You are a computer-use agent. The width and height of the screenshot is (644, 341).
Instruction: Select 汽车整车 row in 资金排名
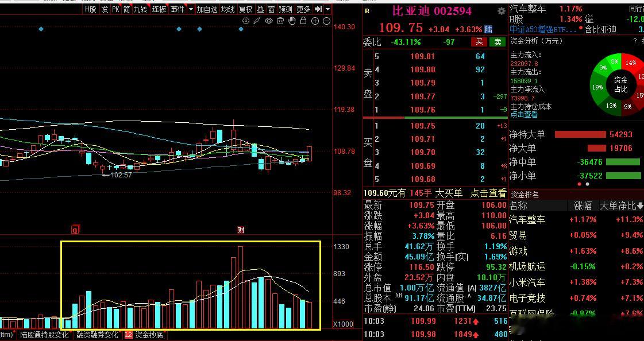click(576, 219)
